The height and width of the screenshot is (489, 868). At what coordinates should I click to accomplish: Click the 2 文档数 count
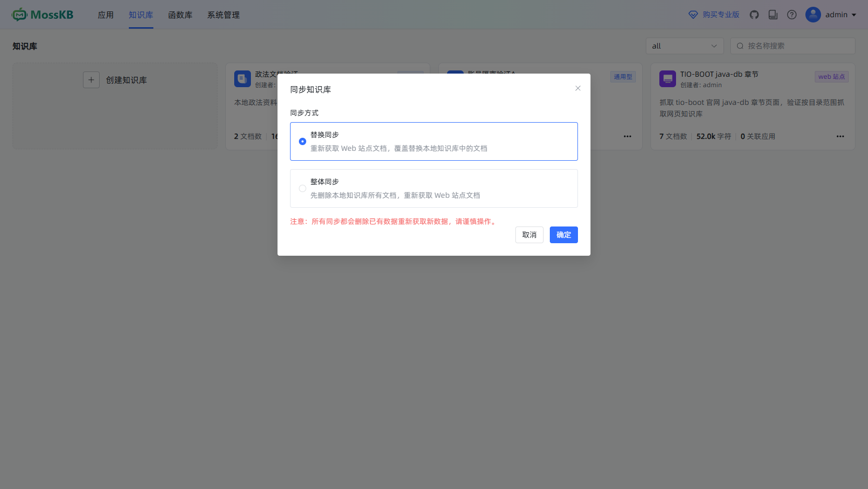coord(248,136)
